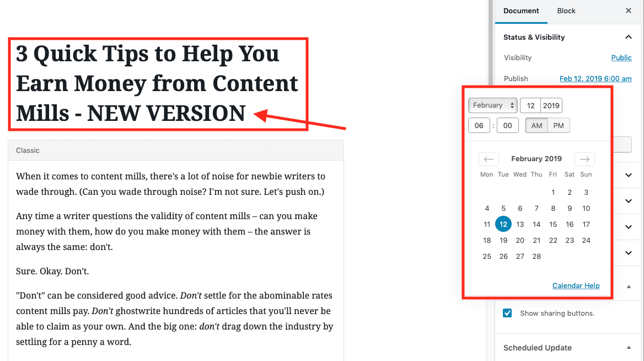Image resolution: width=644 pixels, height=361 pixels.
Task: Open the Calendar Help link
Action: coord(576,285)
